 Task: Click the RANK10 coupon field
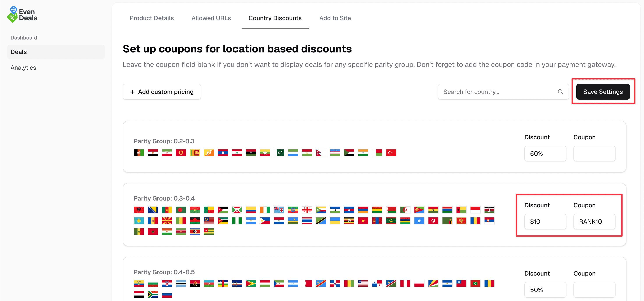click(x=594, y=222)
